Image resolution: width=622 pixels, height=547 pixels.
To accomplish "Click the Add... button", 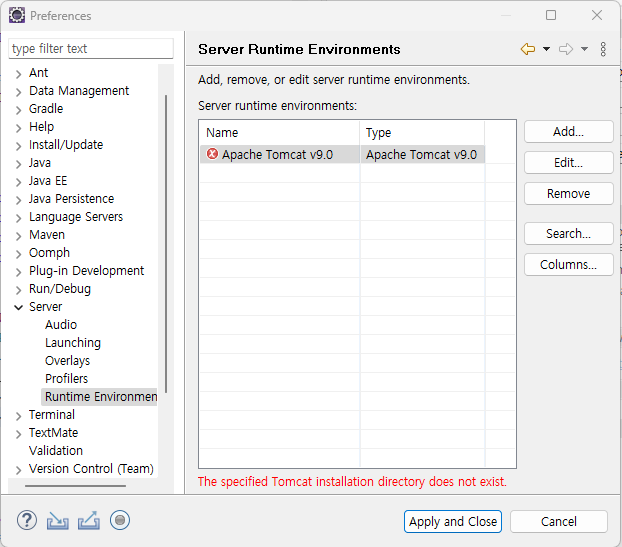I will [568, 131].
